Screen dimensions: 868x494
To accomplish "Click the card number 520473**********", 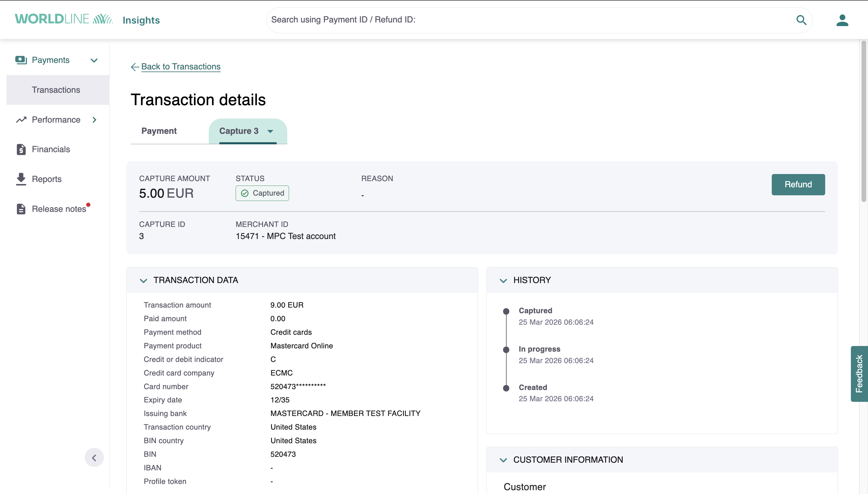I will coord(298,386).
